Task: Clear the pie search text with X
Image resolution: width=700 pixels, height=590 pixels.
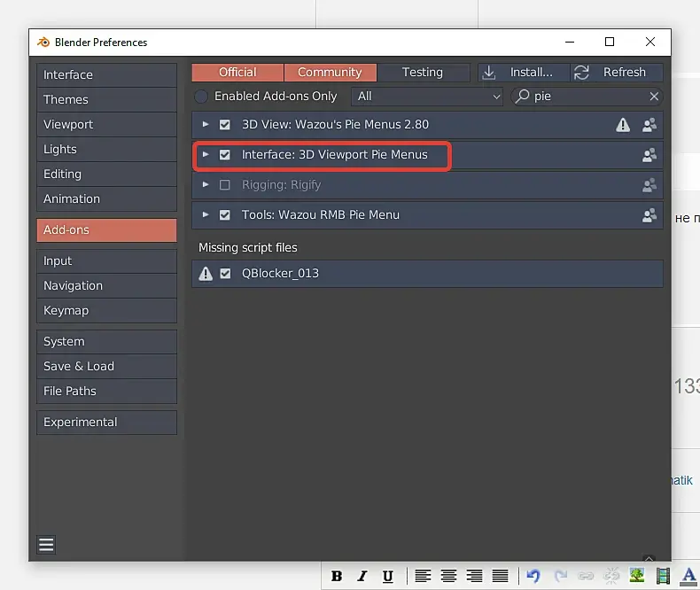Action: click(x=654, y=97)
